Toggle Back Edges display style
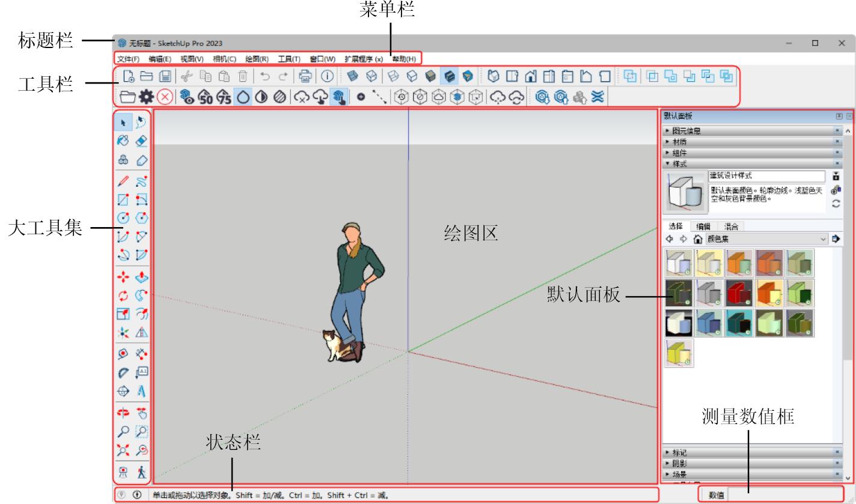 tap(371, 76)
